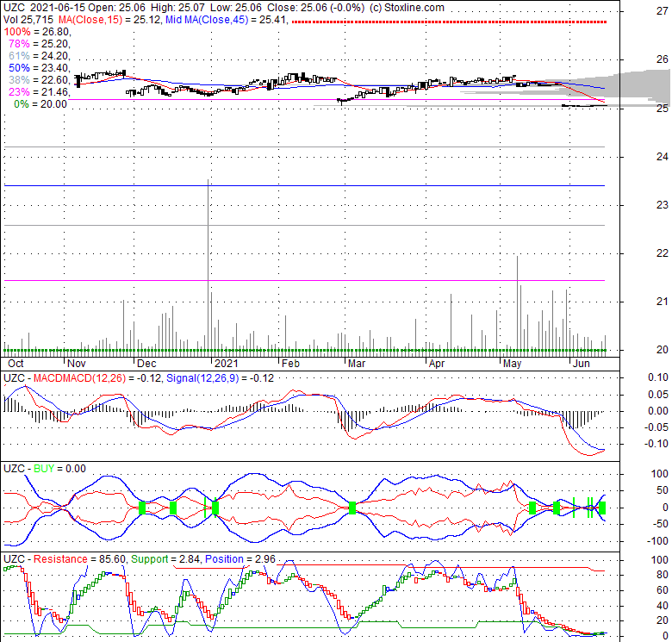Click the 'Resistance = 85.60' label
The height and width of the screenshot is (642, 672).
80,559
